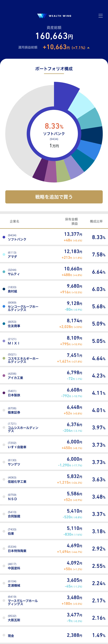Click the 構成比率 column header
The height and width of the screenshot is (644, 108).
click(x=96, y=221)
